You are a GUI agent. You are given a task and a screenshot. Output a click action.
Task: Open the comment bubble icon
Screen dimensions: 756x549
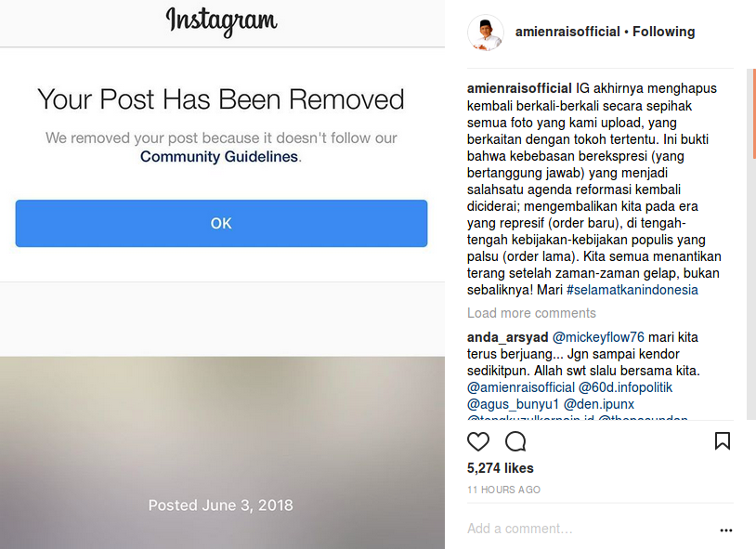[515, 441]
